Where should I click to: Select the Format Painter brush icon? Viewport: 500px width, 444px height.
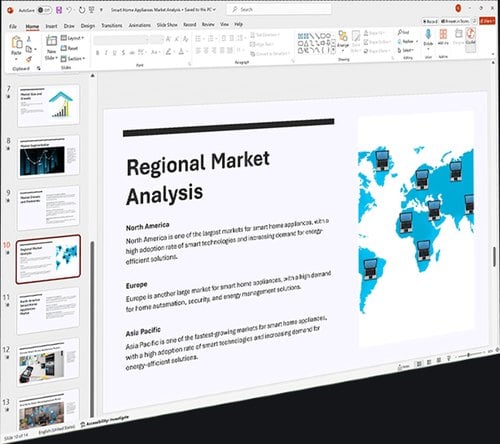click(29, 59)
